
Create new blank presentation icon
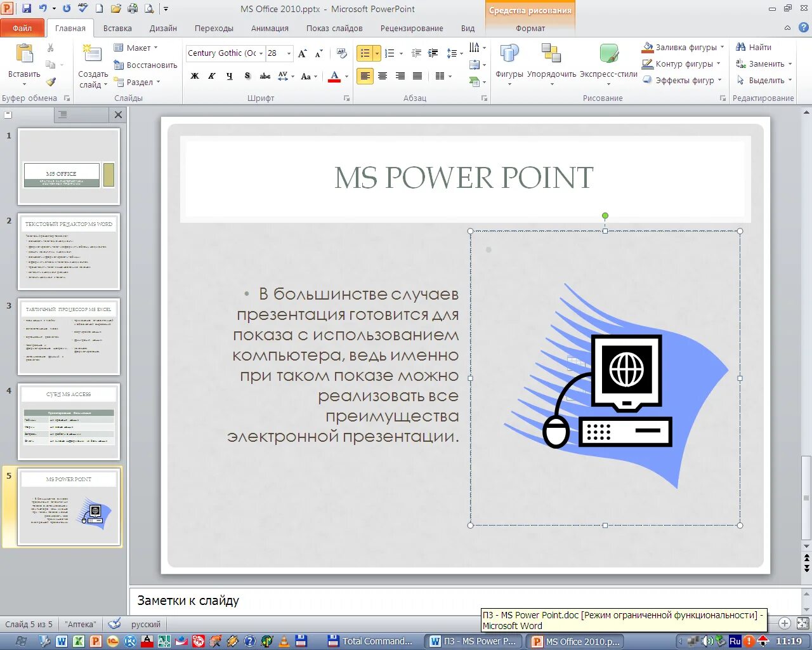coord(100,9)
